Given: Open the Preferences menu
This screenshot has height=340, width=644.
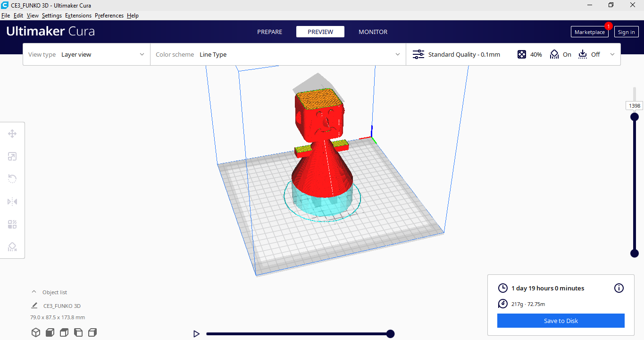Looking at the screenshot, I should 109,16.
